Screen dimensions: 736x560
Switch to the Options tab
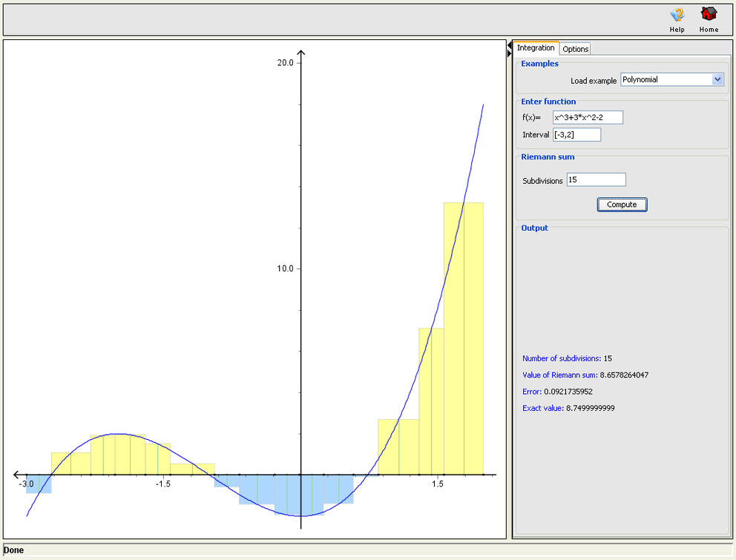[x=575, y=48]
